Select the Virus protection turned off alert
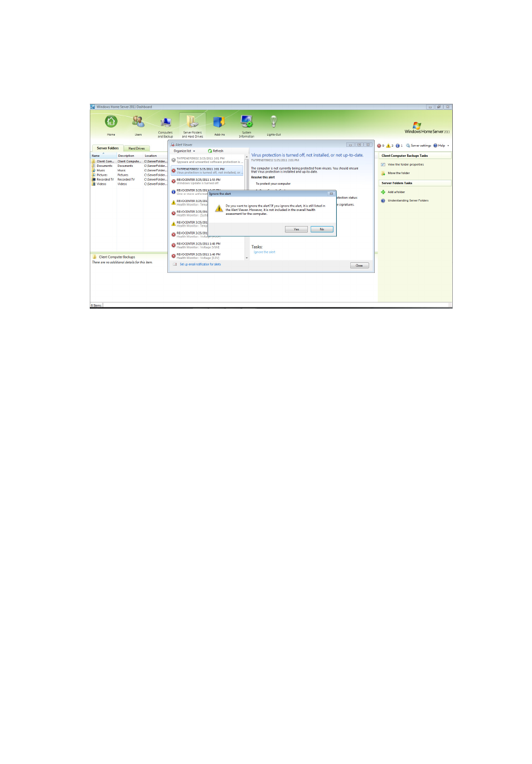532x764 pixels. pos(207,171)
